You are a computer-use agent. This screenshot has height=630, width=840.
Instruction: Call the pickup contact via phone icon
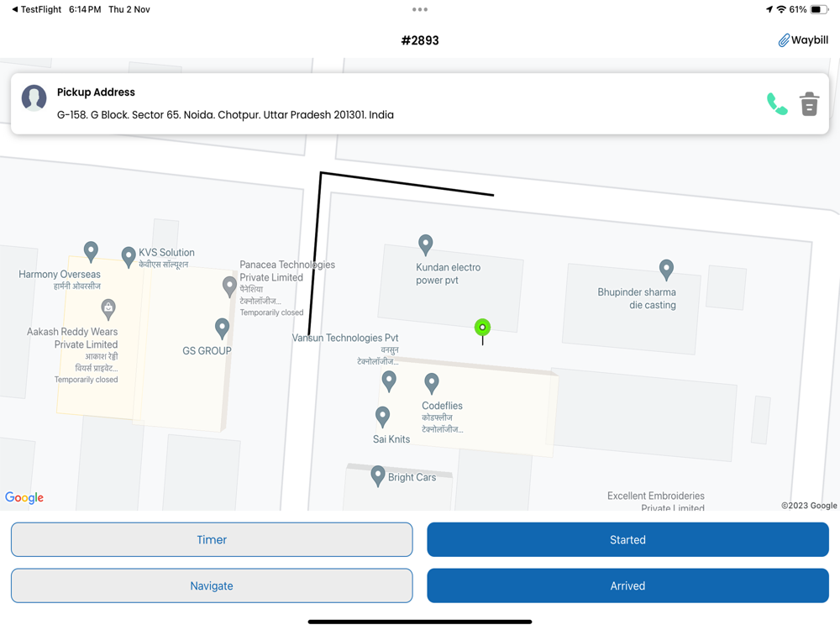(x=777, y=104)
